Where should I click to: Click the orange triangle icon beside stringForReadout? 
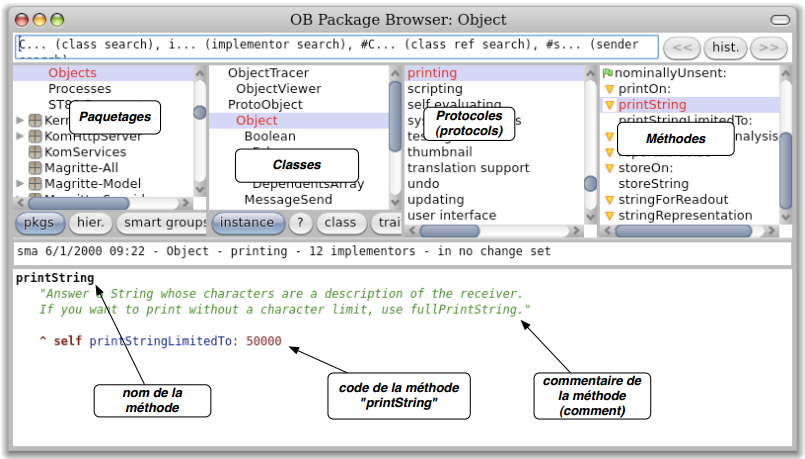(608, 200)
